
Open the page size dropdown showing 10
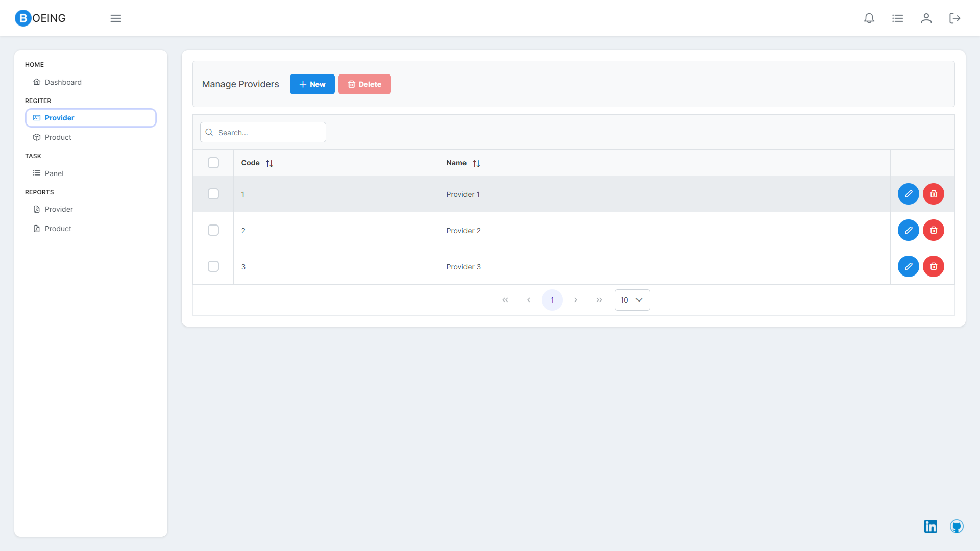point(632,300)
